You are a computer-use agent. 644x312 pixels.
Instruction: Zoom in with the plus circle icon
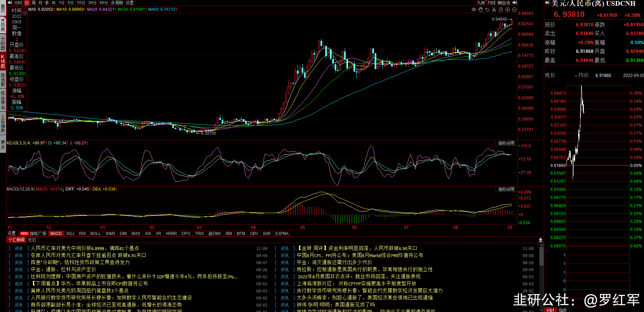[507, 9]
